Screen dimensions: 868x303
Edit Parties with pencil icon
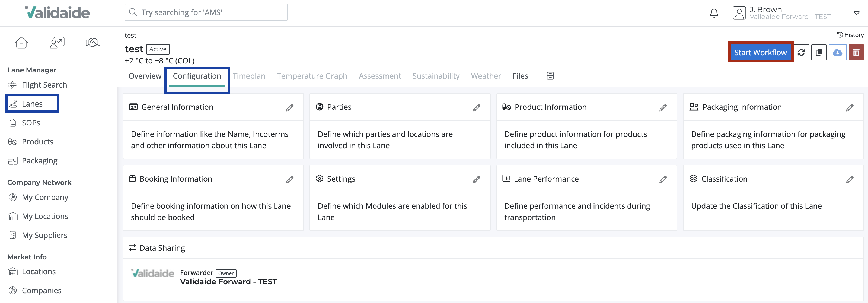476,108
